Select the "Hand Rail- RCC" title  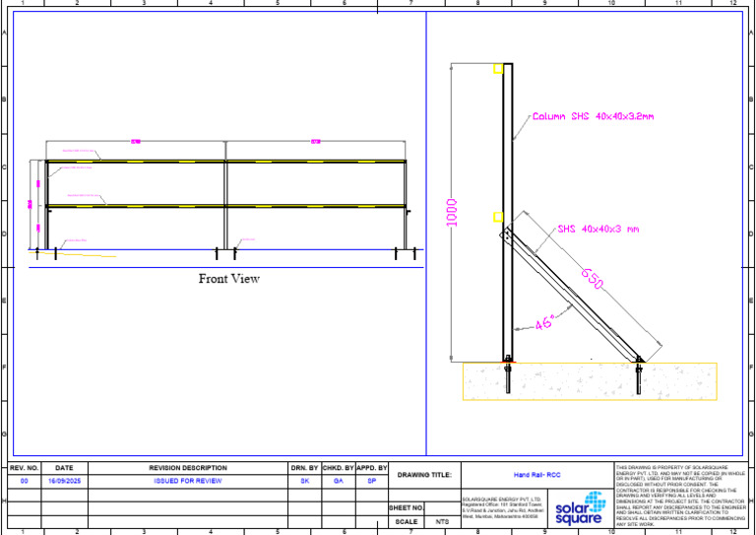coord(537,475)
